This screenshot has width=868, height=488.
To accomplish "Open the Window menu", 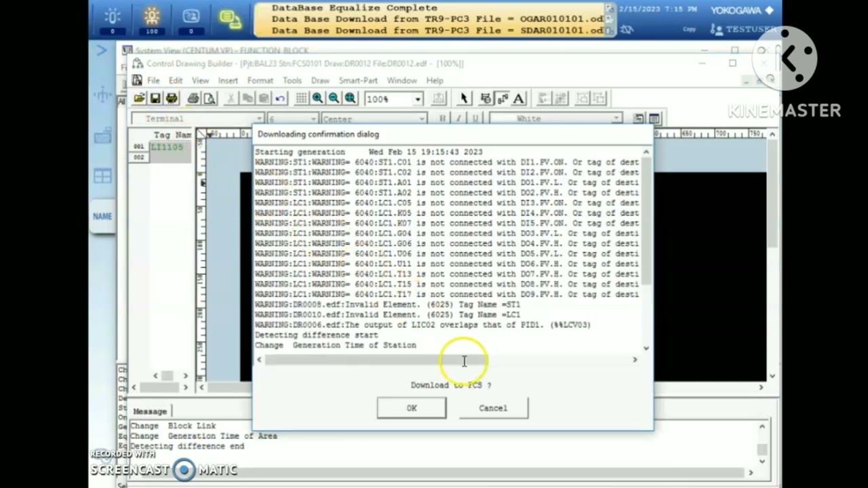I will point(402,81).
